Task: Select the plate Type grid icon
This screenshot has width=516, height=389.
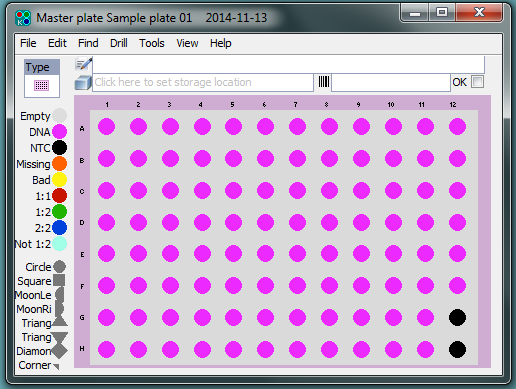Action: coord(42,86)
